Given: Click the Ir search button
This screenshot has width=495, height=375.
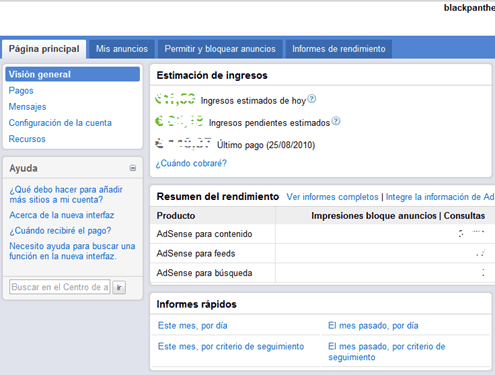Looking at the screenshot, I should pos(119,287).
